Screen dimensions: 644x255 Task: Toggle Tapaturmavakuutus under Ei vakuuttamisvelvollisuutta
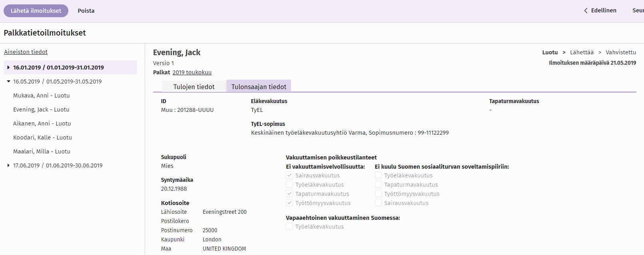[289, 193]
